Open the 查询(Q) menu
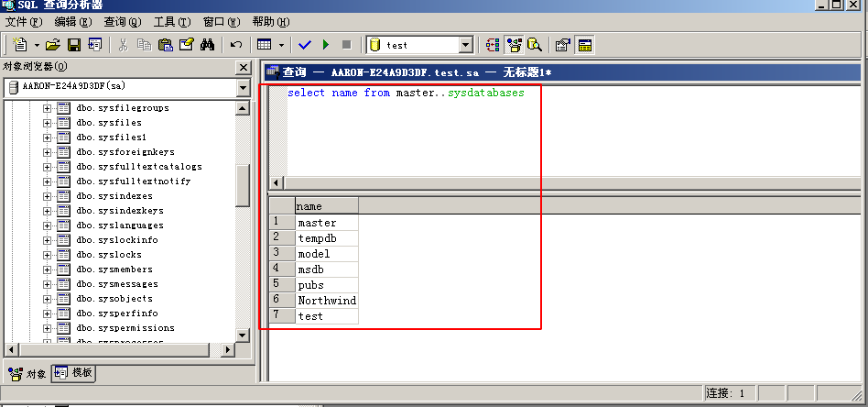This screenshot has width=868, height=407. [x=123, y=22]
